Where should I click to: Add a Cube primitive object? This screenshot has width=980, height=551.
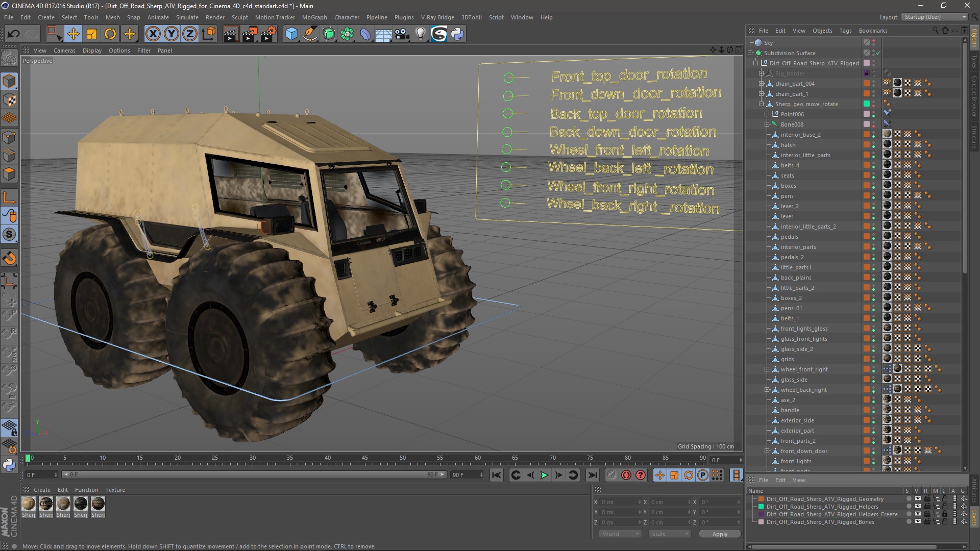click(291, 34)
